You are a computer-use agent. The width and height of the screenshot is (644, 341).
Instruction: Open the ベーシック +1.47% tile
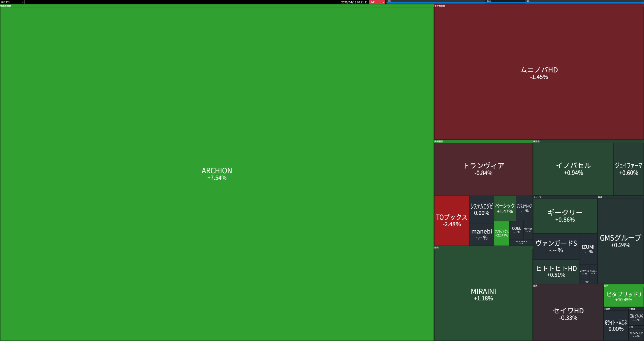point(505,208)
